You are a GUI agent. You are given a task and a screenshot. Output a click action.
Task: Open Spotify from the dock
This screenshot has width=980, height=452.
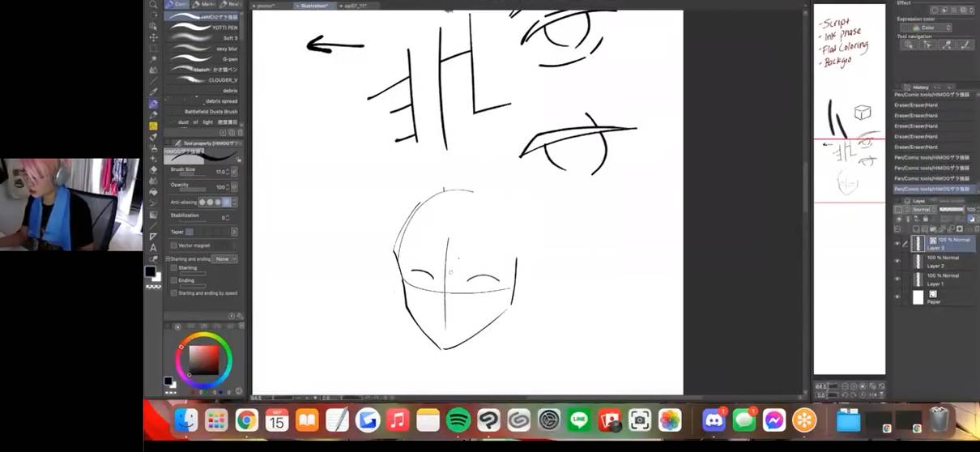[458, 420]
